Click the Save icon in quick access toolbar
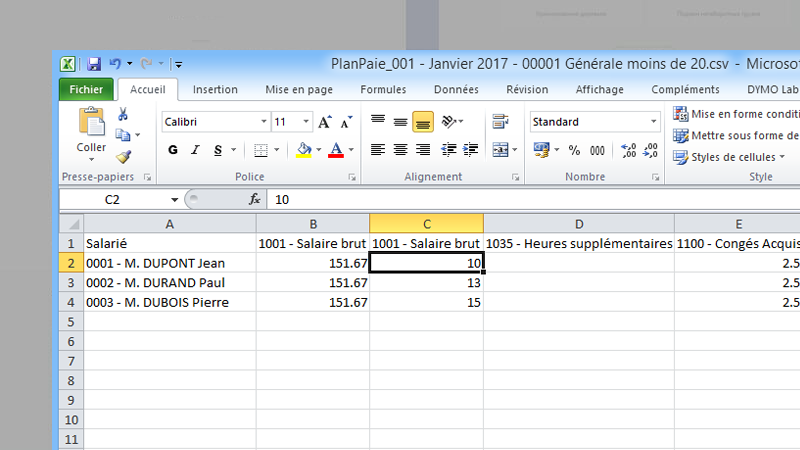800x450 pixels. tap(93, 64)
